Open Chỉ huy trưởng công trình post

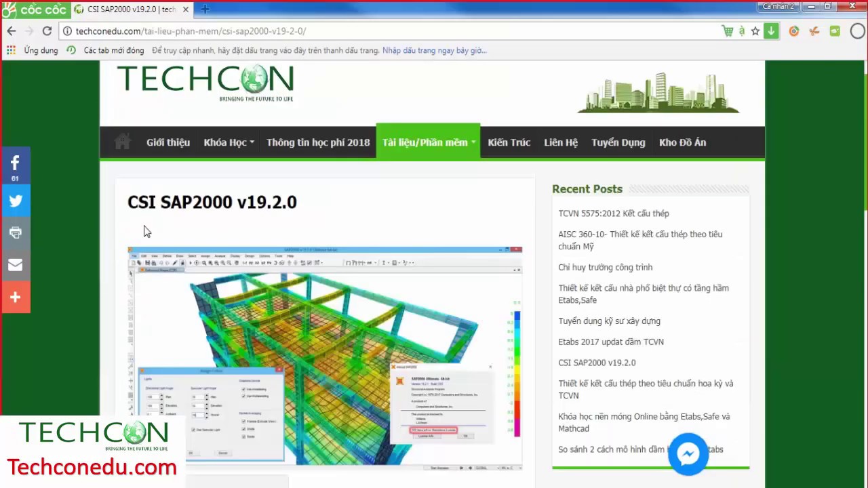606,267
